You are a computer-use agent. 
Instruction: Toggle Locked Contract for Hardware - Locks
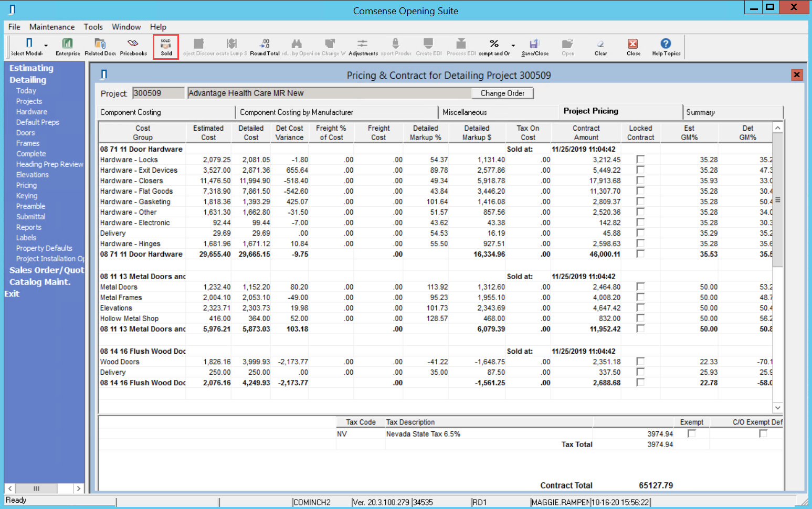pos(640,159)
